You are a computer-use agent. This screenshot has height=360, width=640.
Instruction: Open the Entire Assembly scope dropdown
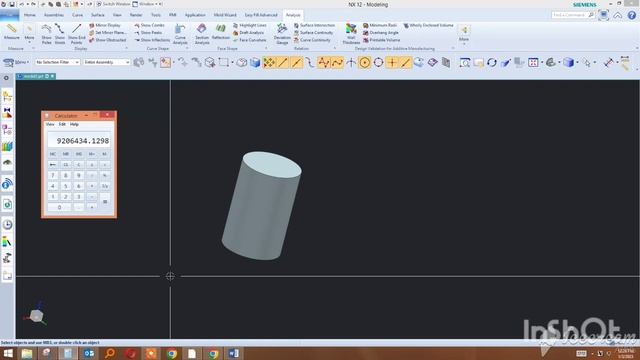pos(107,62)
